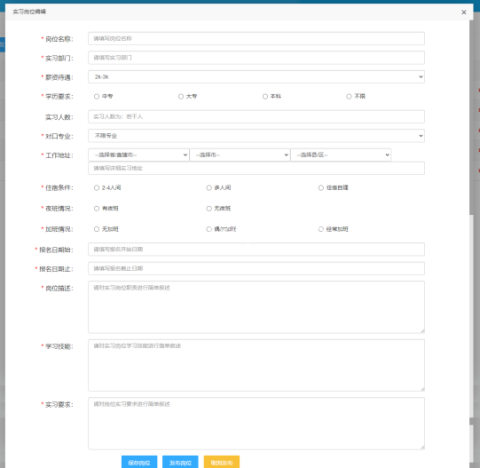Image resolution: width=480 pixels, height=468 pixels.
Task: Click into the 岗位描述 description textarea
Action: 256,307
